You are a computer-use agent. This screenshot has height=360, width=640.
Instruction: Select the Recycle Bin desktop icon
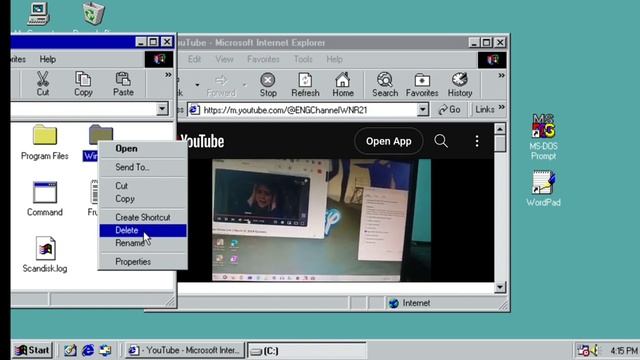tap(93, 13)
